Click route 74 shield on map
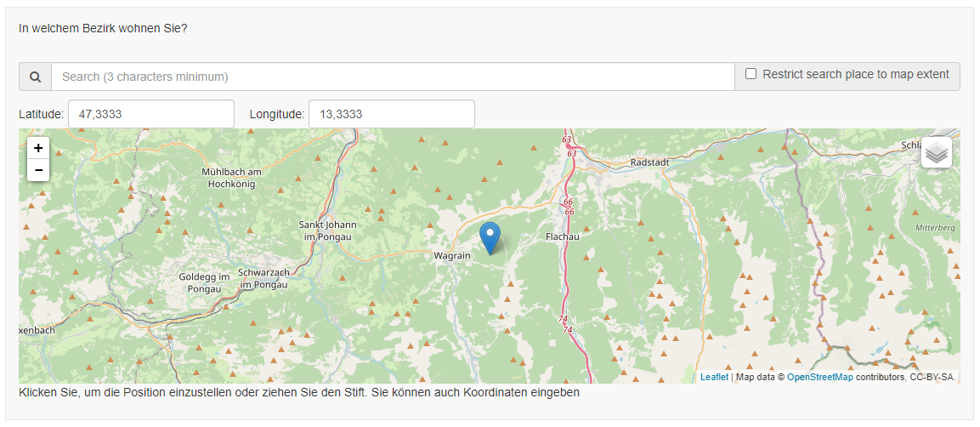Image resolution: width=980 pixels, height=427 pixels. (x=564, y=319)
